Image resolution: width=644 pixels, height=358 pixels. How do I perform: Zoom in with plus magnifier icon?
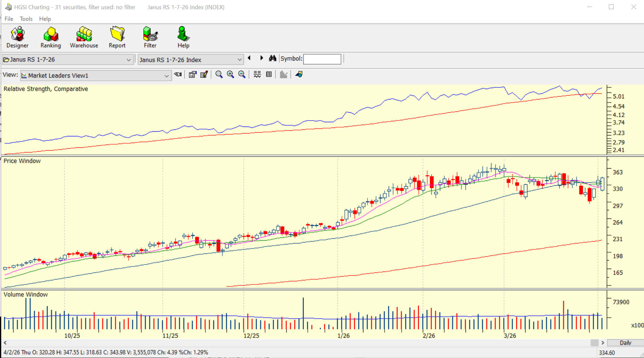[x=230, y=75]
